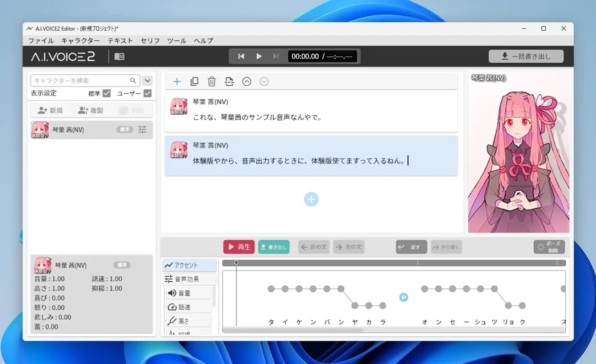Click 話速 : 1.00 value in preset summary
The image size is (596, 364).
tap(107, 279)
